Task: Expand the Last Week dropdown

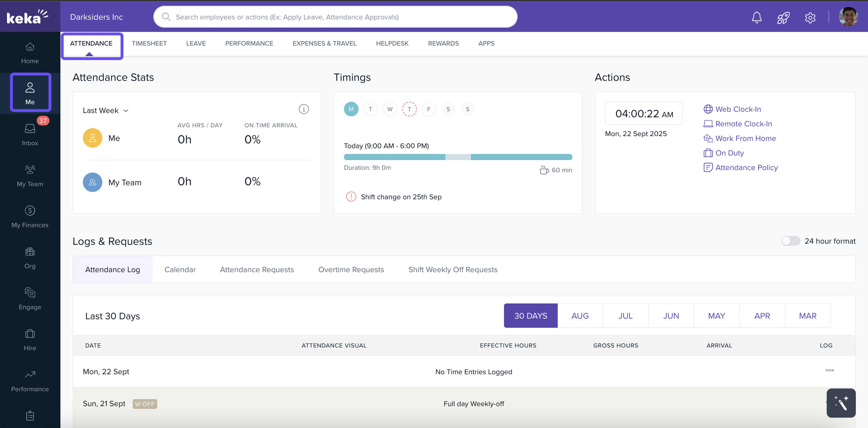Action: pos(105,111)
